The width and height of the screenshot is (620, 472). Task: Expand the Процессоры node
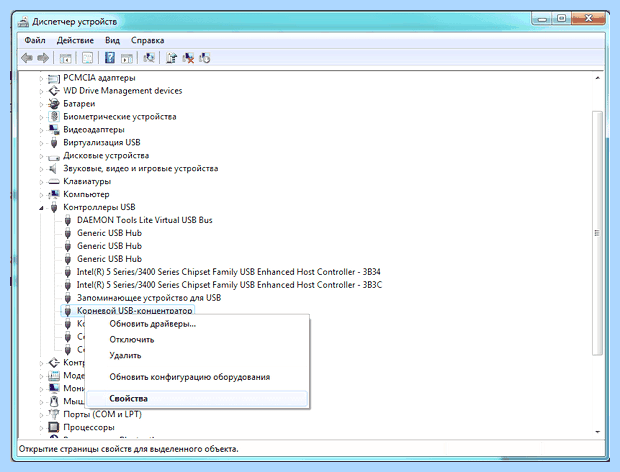pyautogui.click(x=41, y=428)
